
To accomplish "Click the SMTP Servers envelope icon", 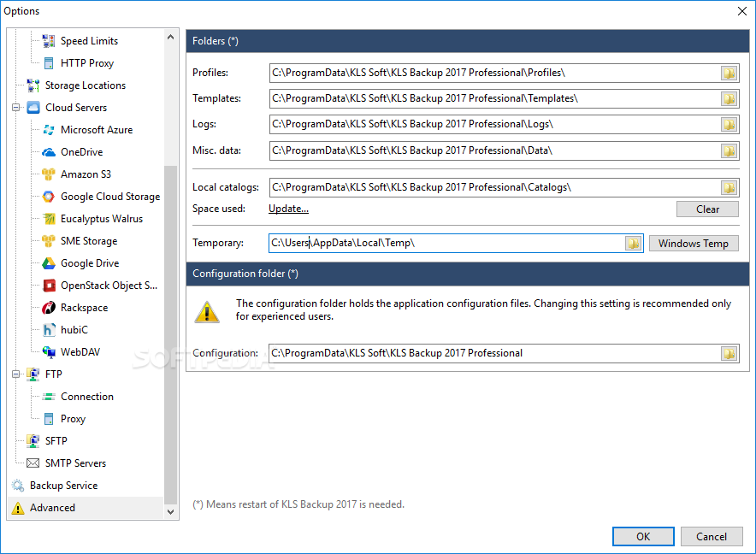I will tap(33, 463).
